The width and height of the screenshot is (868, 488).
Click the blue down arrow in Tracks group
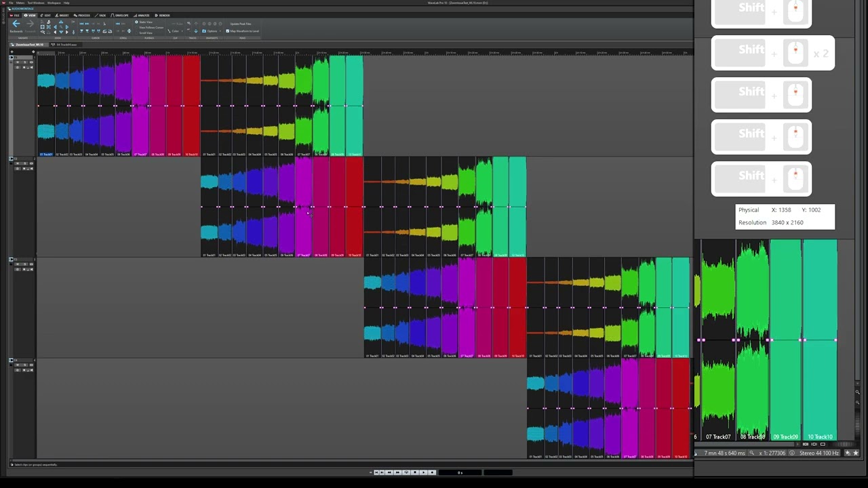196,31
